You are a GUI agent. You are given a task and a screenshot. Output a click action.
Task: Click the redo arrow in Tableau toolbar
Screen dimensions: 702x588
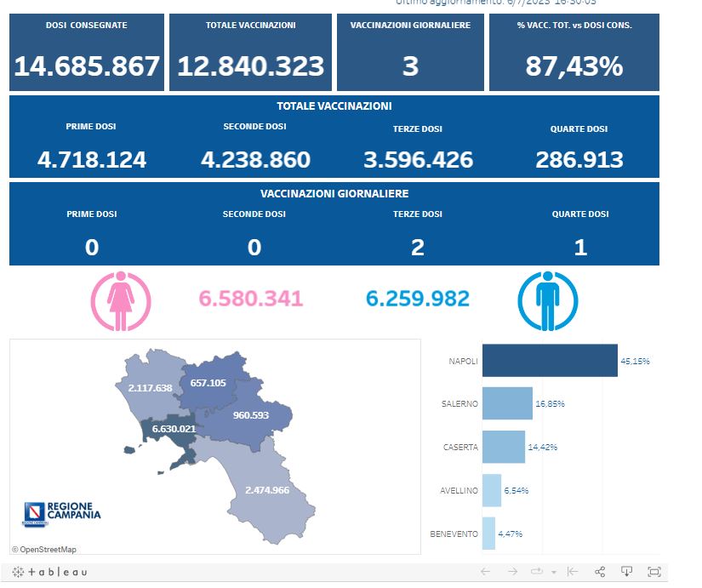point(512,572)
